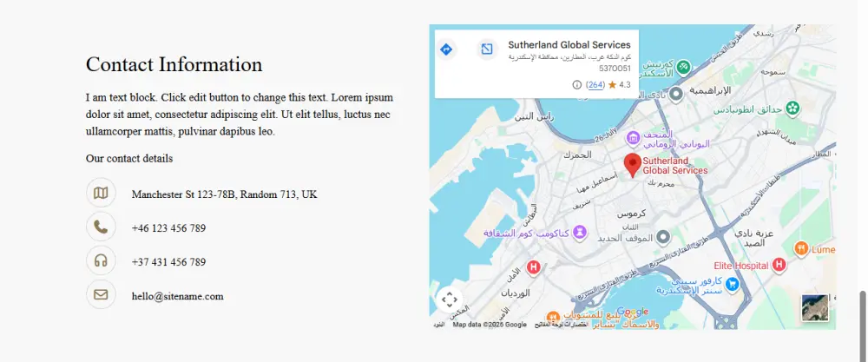Viewport: 868px width, 362px height.
Task: Click the Antoniadis Gardens green marker
Action: pyautogui.click(x=792, y=107)
